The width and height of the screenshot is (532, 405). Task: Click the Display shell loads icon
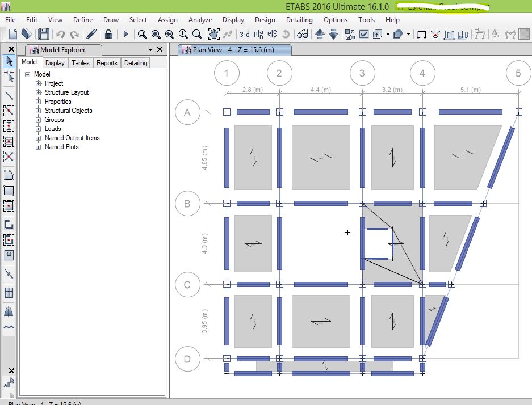[463, 34]
